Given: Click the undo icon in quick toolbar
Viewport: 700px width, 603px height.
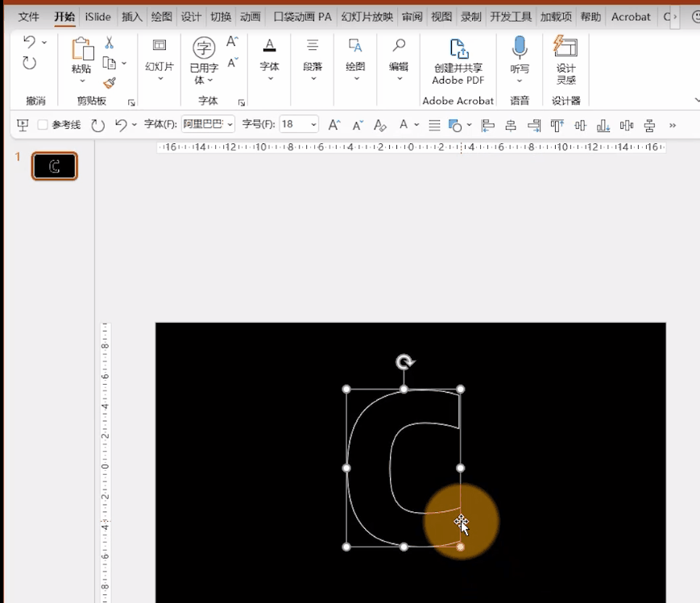Looking at the screenshot, I should click(121, 125).
